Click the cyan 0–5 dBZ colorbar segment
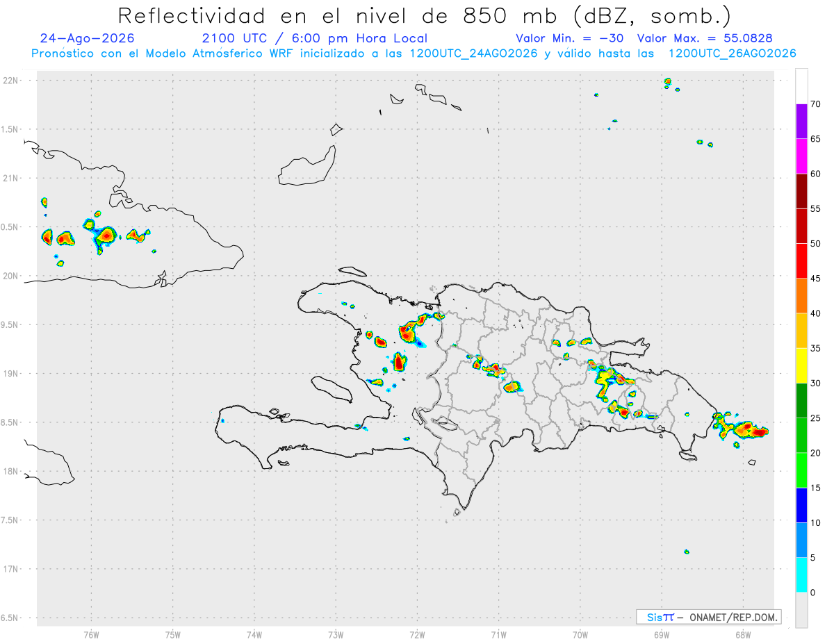834x644 pixels. [x=801, y=575]
